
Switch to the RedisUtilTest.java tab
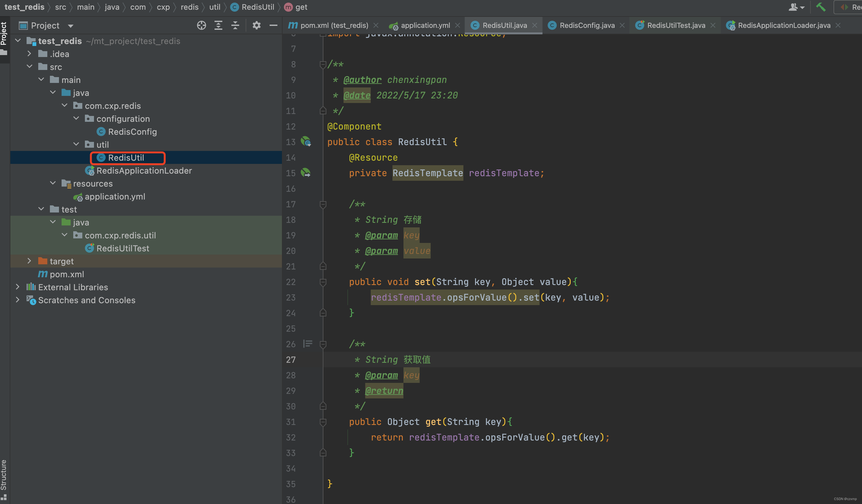pyautogui.click(x=676, y=25)
